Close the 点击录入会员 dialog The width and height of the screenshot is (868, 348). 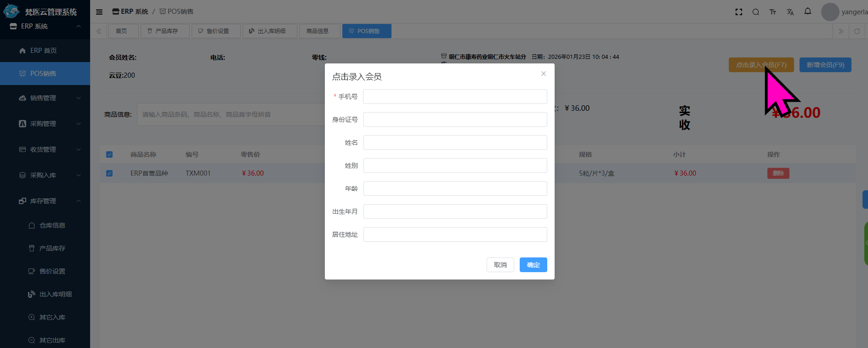[x=543, y=74]
